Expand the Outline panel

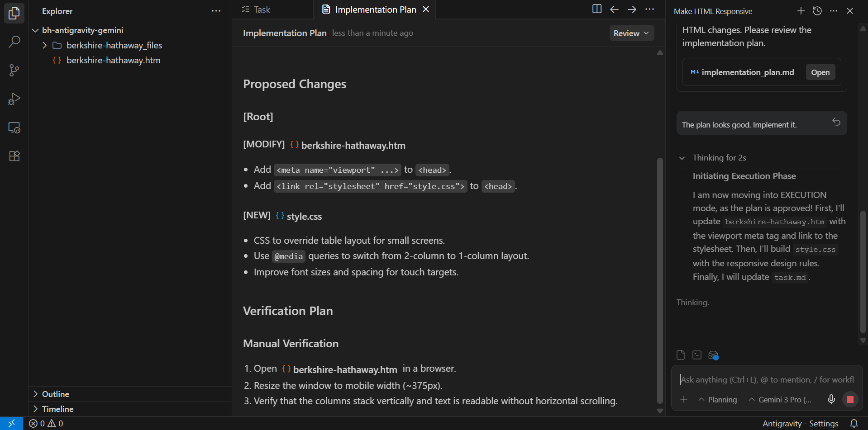tap(55, 394)
